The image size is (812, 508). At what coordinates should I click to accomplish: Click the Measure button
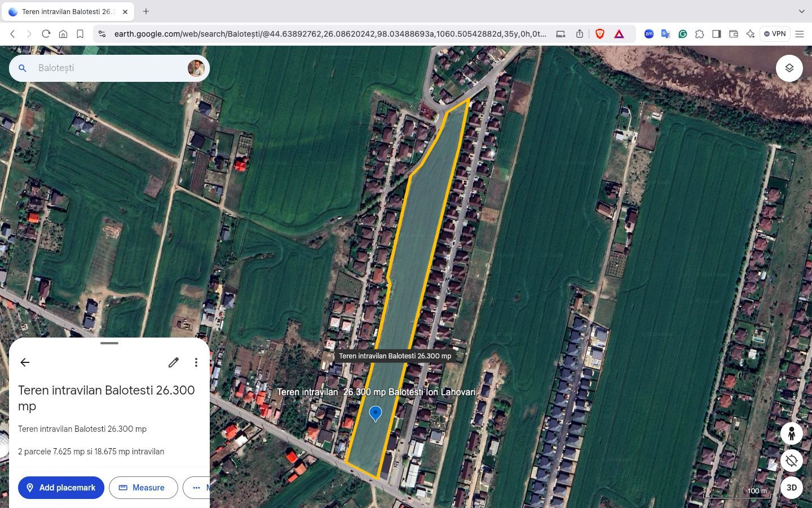(x=143, y=488)
